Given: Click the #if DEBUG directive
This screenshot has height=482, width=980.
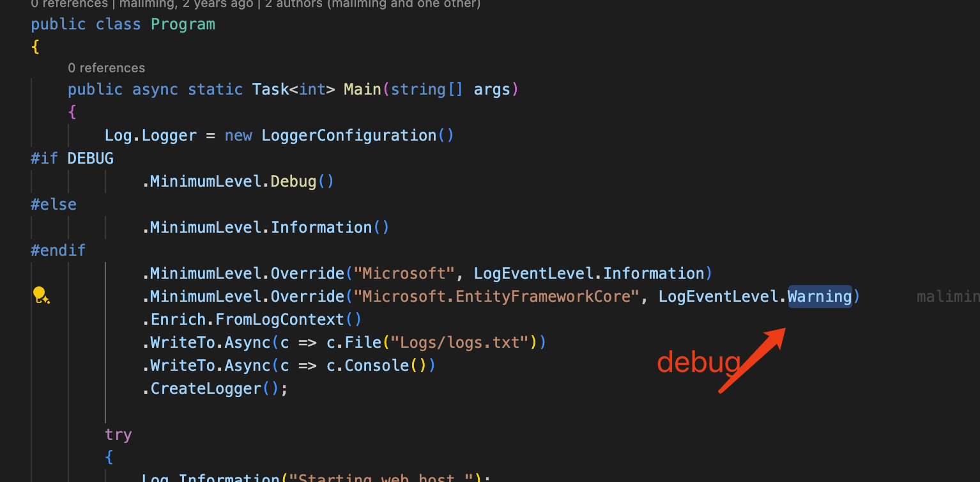Looking at the screenshot, I should [x=72, y=159].
